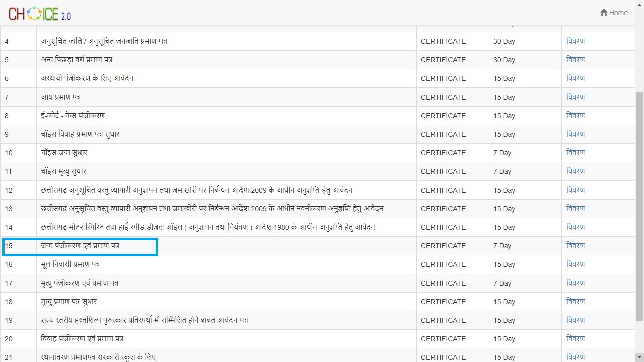The image size is (644, 362).
Task: Open विवरण for जन्म पंजीकरण एवं प्रमाण पत्र
Action: click(x=575, y=246)
